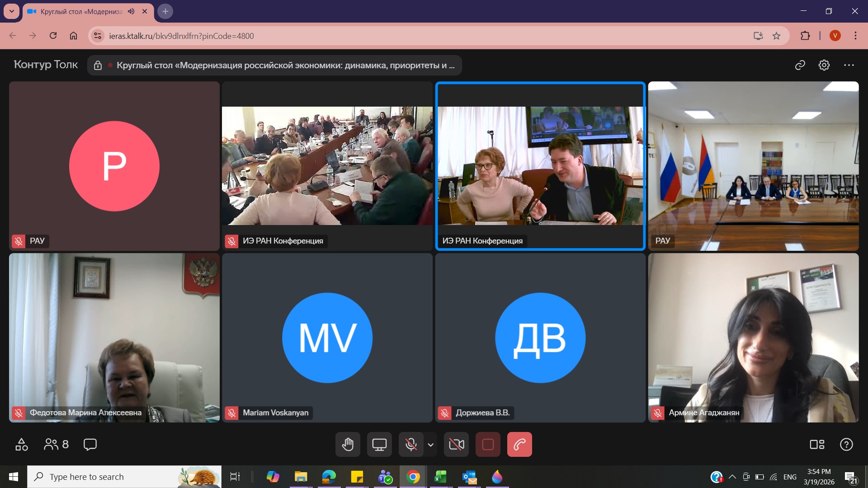The width and height of the screenshot is (868, 488).
Task: Raise hand in the meeting
Action: [x=348, y=445]
